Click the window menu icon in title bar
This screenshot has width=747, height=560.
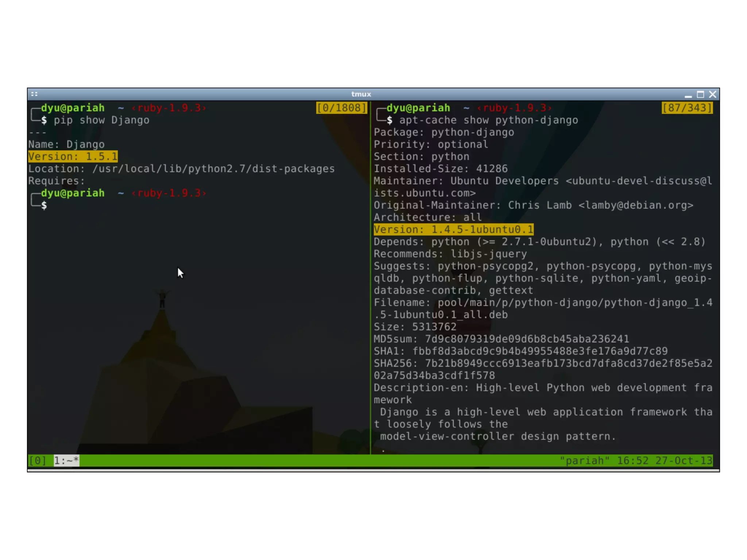click(x=34, y=94)
